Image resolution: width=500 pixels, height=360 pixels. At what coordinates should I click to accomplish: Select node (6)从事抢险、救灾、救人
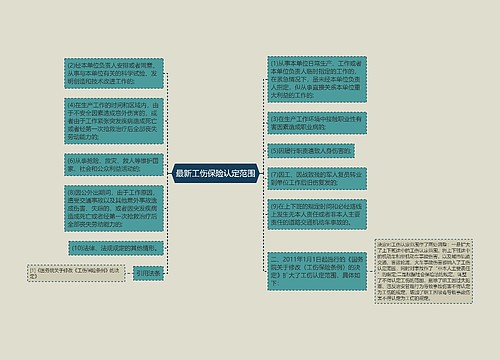(114, 165)
